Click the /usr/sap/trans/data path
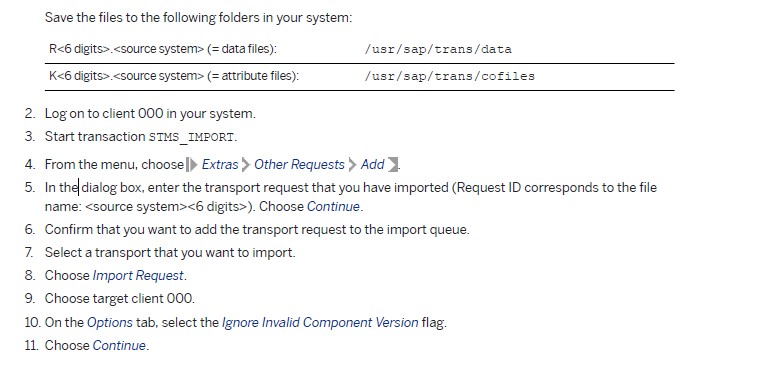 pyautogui.click(x=438, y=50)
